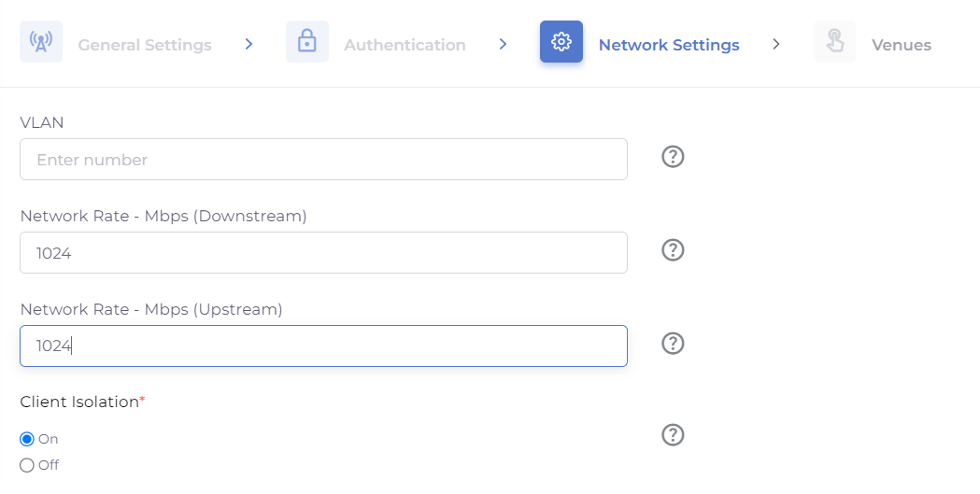The width and height of the screenshot is (980, 494).
Task: Focus the VLAN number input field
Action: pos(323,160)
